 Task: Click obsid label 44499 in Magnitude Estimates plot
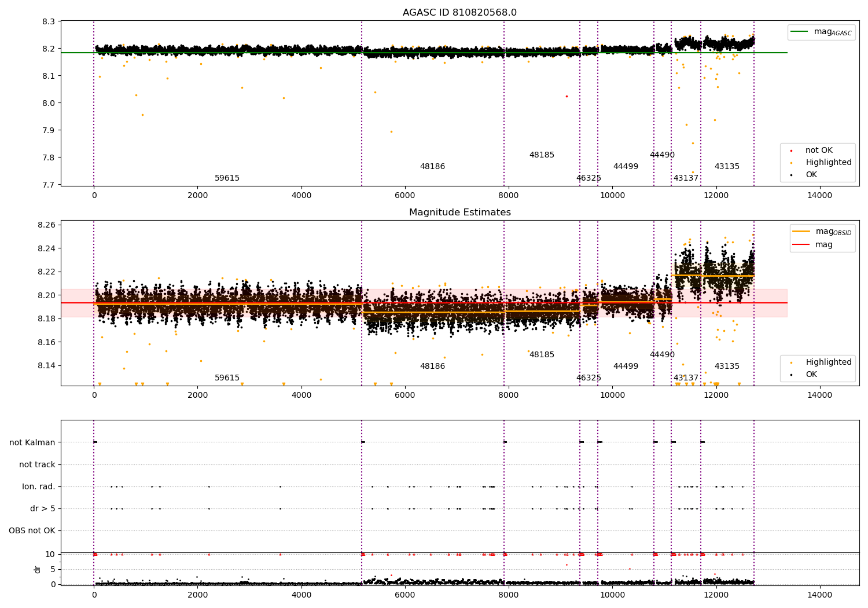626,366
